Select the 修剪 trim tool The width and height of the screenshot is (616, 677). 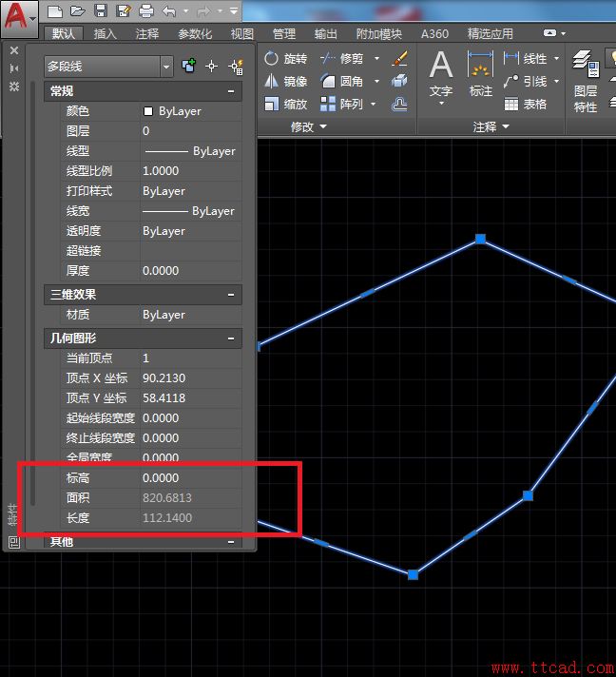click(342, 58)
